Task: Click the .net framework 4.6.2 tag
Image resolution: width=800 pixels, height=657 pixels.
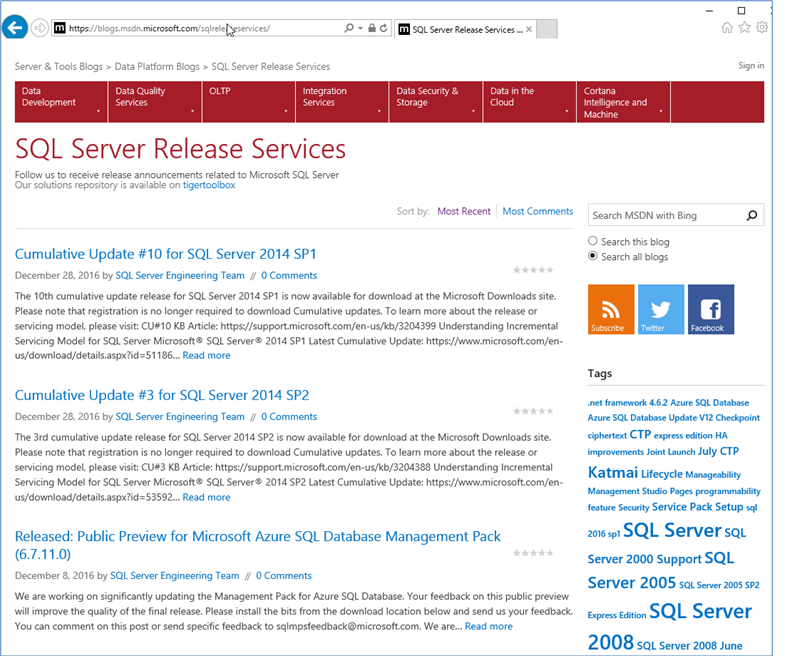Action: pos(628,402)
